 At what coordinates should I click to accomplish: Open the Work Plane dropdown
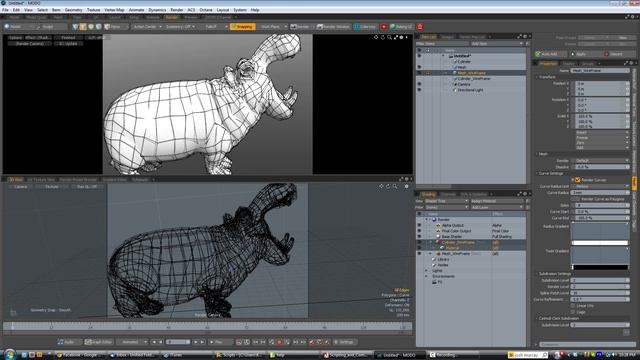point(273,27)
